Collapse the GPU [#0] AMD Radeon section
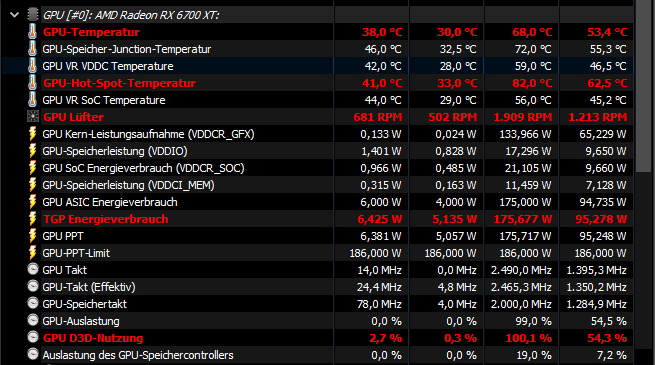This screenshot has height=365, width=655. click(15, 15)
